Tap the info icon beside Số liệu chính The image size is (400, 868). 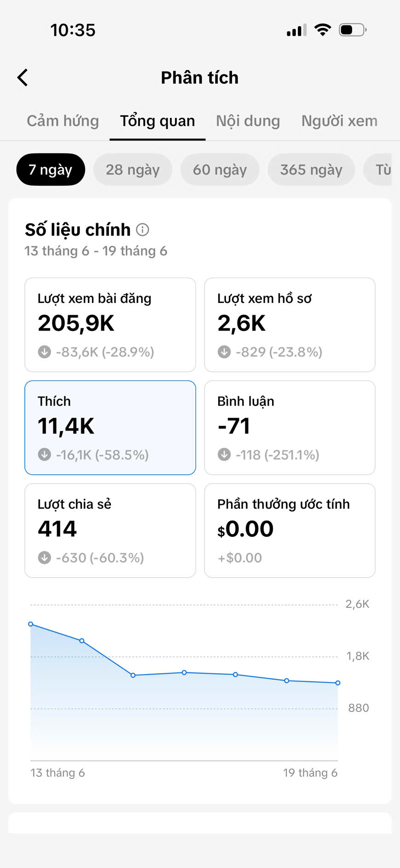tap(143, 229)
